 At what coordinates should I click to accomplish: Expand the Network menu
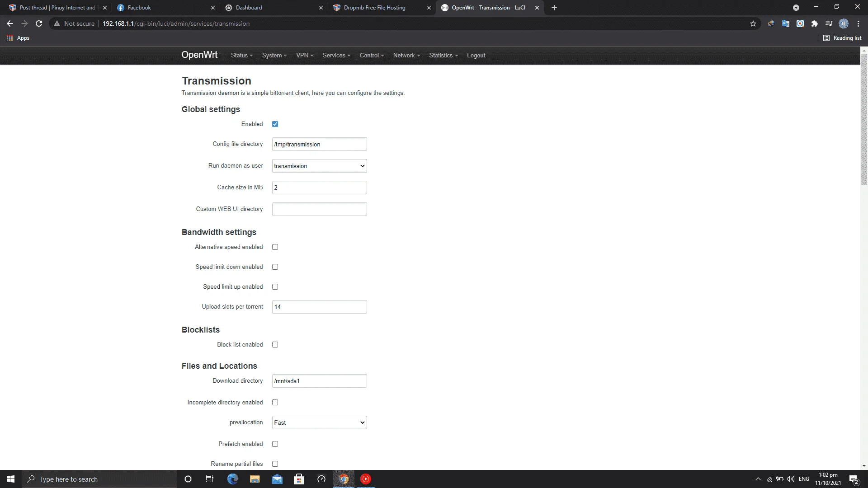tap(406, 55)
